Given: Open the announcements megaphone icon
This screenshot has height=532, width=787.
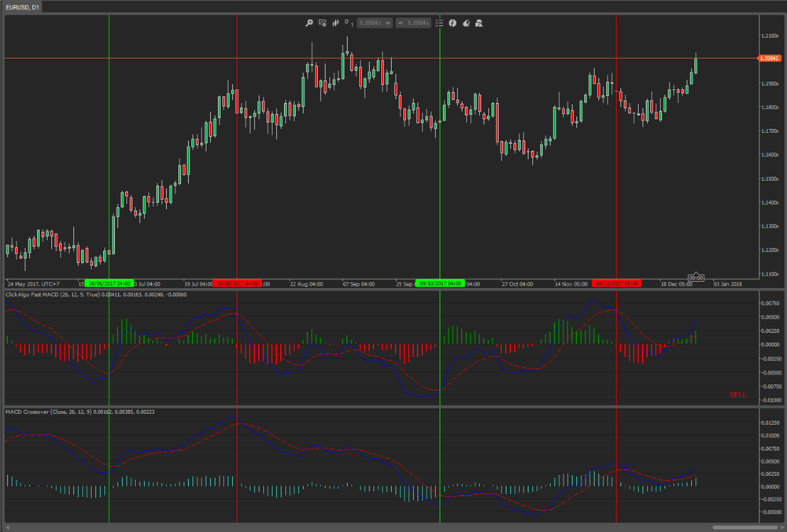Looking at the screenshot, I should pos(465,23).
